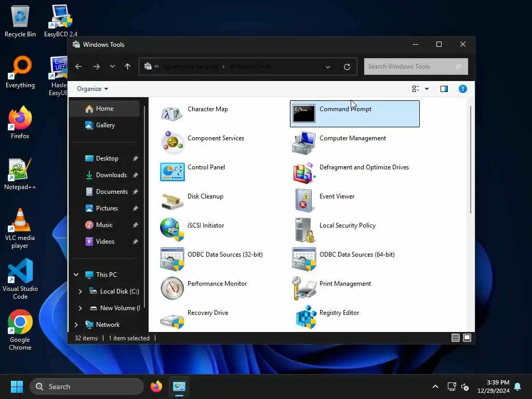
Task: Click the change view layout icon
Action: 415,89
